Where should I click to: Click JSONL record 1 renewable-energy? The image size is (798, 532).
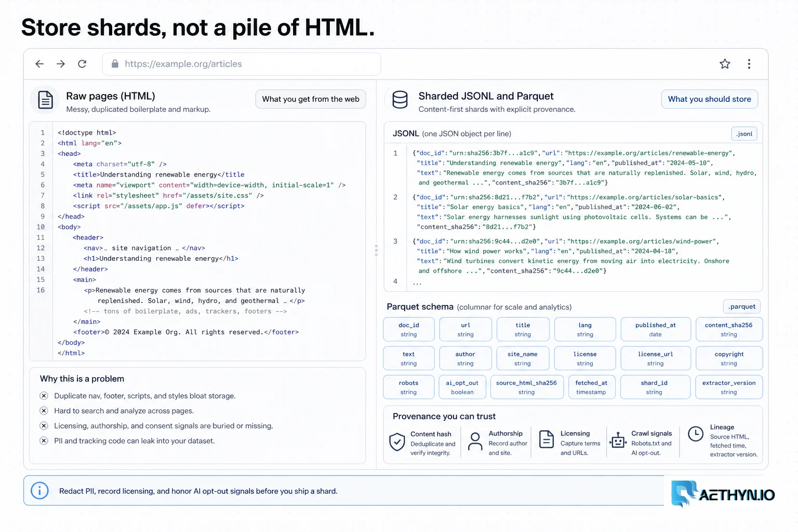(x=584, y=168)
